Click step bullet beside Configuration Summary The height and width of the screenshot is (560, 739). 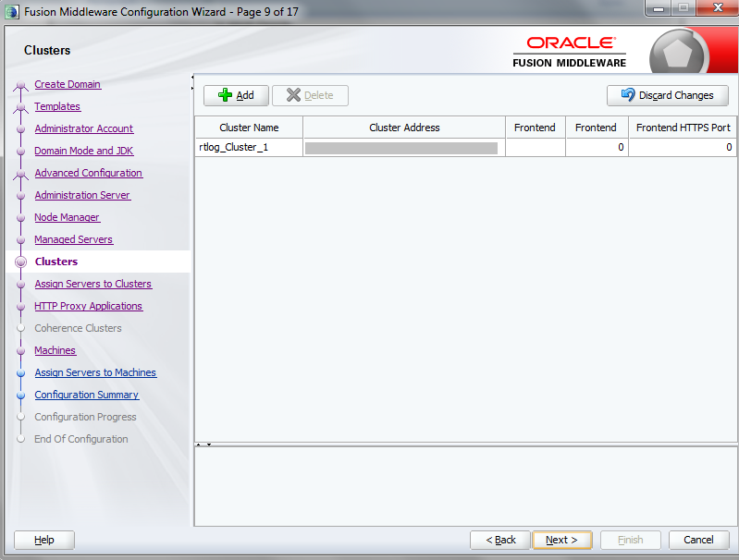20,396
